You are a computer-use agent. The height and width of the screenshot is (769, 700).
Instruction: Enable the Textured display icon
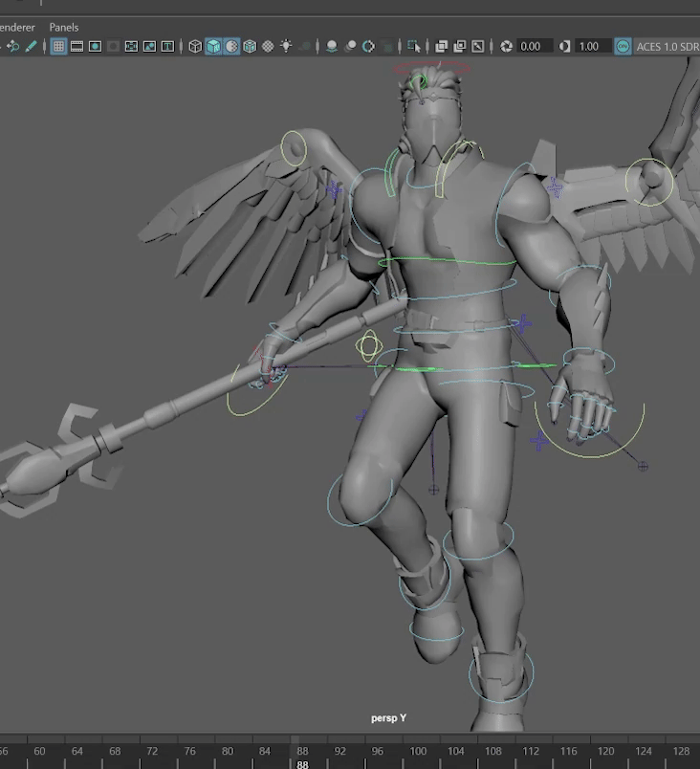point(268,47)
